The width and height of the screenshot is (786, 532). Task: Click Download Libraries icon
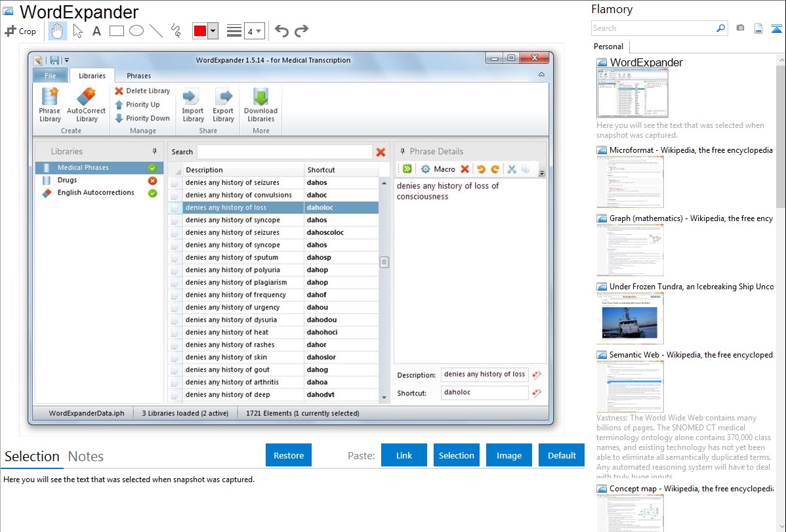260,105
